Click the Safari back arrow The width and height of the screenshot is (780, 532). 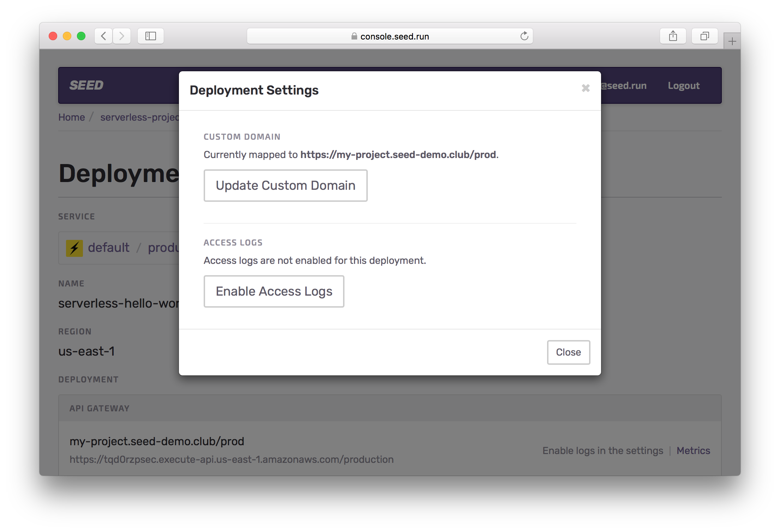(103, 36)
